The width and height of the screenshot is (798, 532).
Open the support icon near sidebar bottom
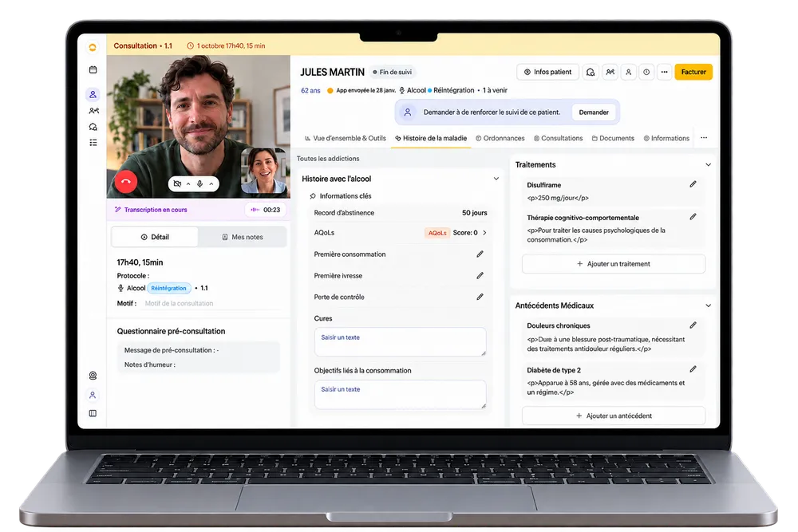pyautogui.click(x=93, y=376)
